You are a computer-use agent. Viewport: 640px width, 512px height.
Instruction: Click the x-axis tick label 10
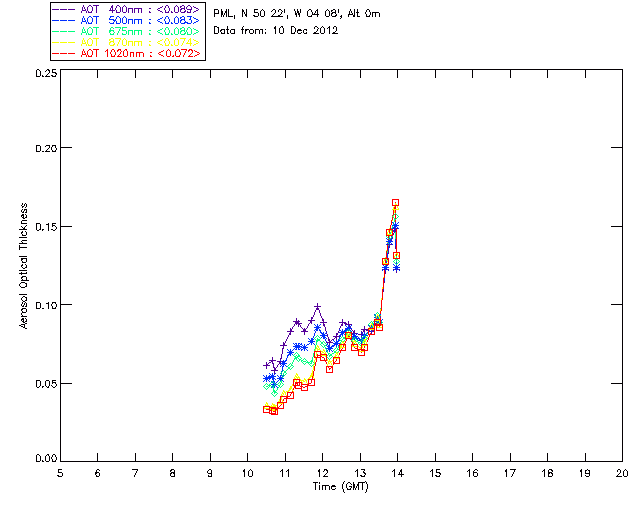pyautogui.click(x=247, y=473)
